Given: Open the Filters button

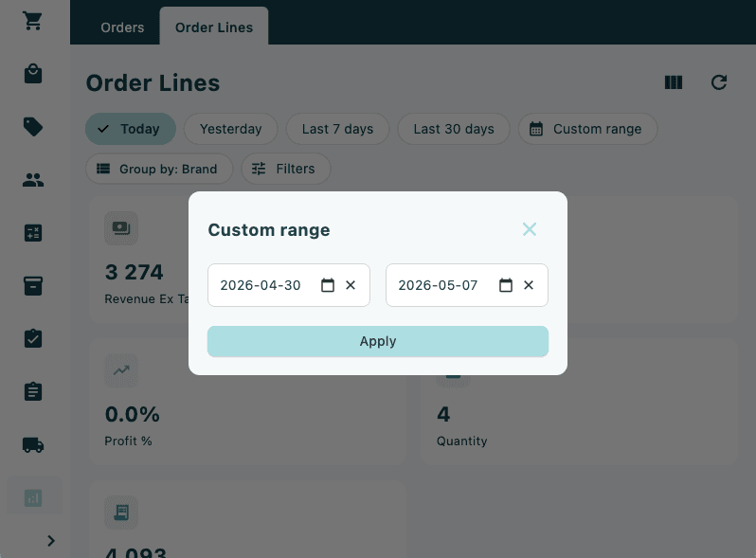Looking at the screenshot, I should [x=286, y=169].
